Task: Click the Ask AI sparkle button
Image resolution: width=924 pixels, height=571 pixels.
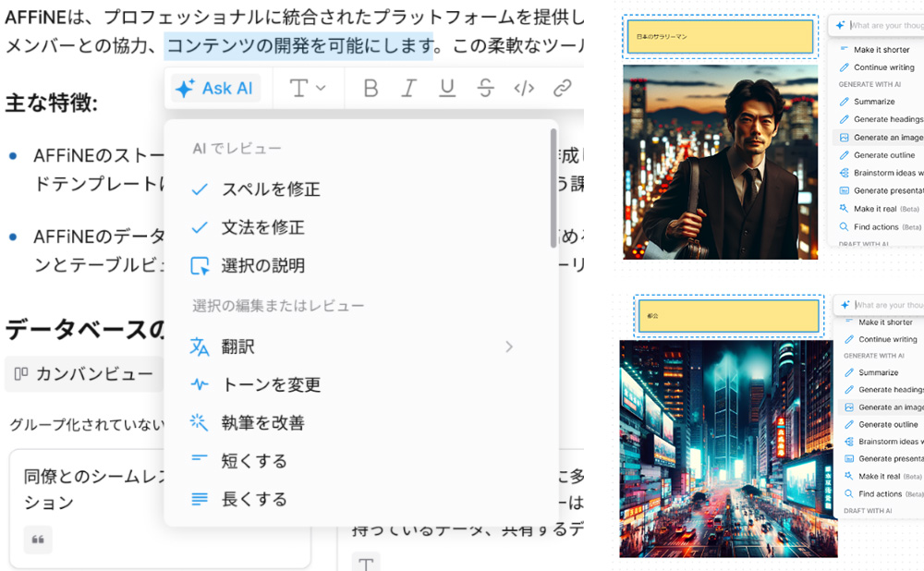Action: (x=214, y=89)
